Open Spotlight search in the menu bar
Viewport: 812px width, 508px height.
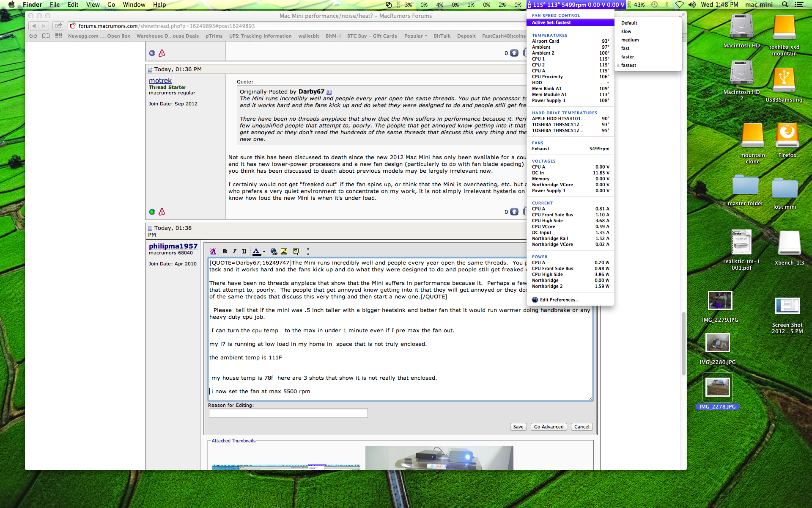click(785, 5)
